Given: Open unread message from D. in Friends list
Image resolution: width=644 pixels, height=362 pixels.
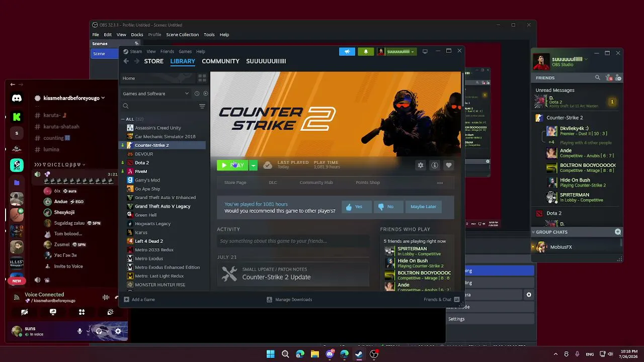Looking at the screenshot, I should click(x=576, y=102).
